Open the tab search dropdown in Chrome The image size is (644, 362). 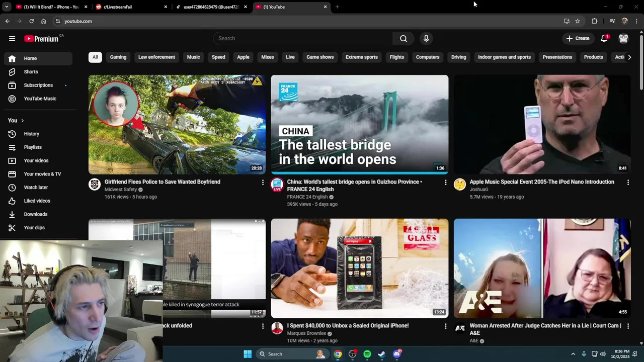point(7,7)
